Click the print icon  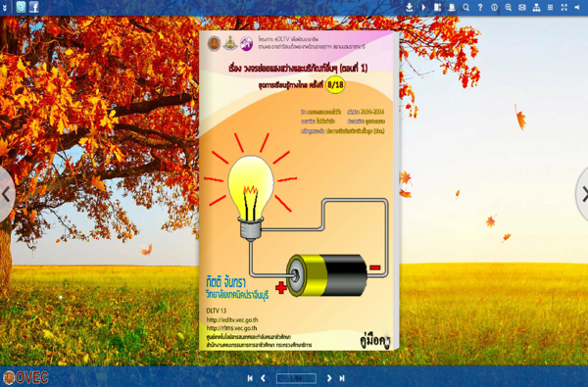pyautogui.click(x=452, y=7)
